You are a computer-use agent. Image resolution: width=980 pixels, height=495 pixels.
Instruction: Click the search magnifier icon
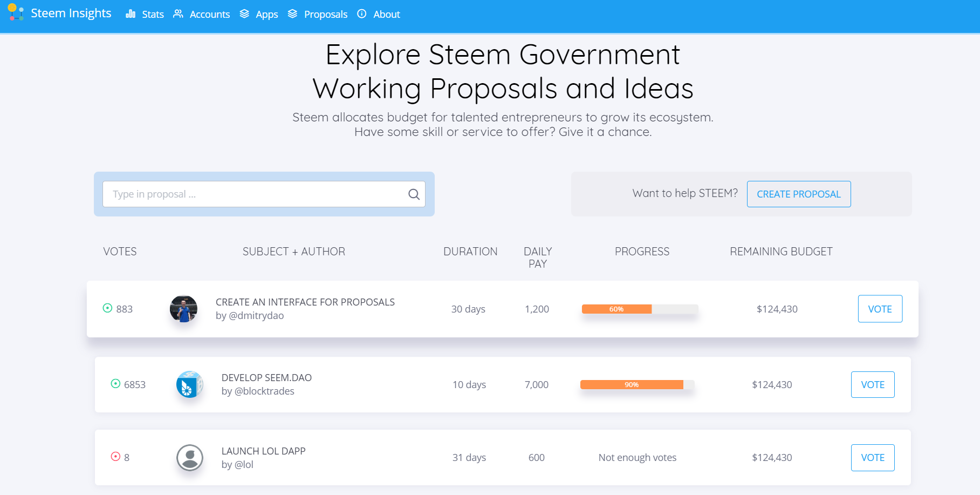pyautogui.click(x=414, y=194)
